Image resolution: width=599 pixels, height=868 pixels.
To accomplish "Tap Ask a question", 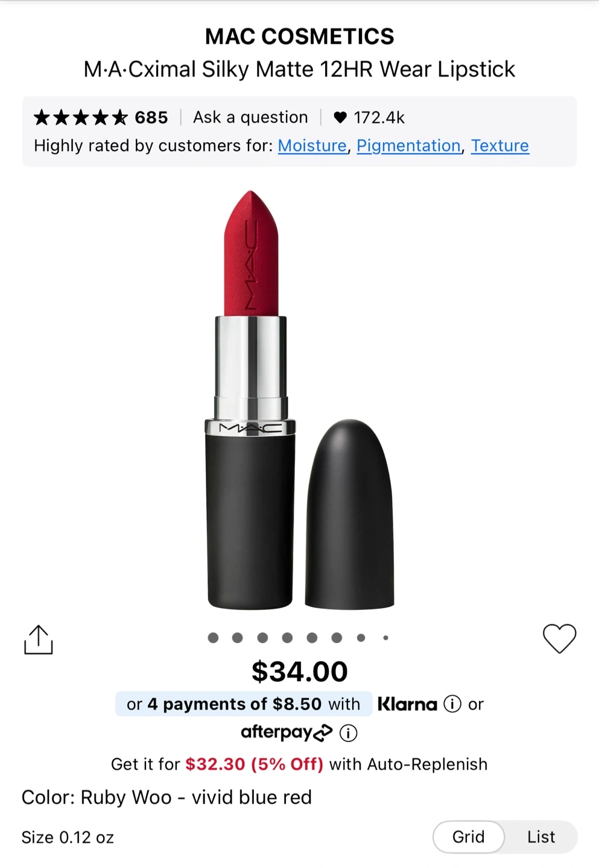I will 250,118.
